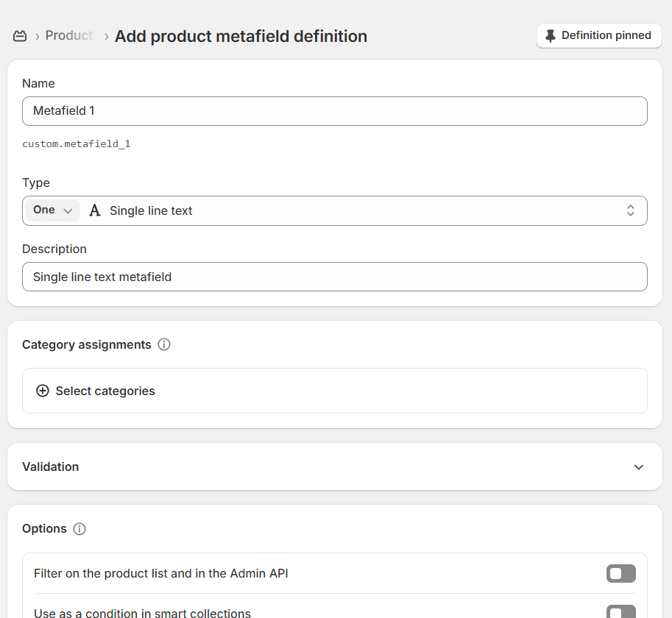672x618 pixels.
Task: Open the Options info icon
Action: pyautogui.click(x=79, y=528)
